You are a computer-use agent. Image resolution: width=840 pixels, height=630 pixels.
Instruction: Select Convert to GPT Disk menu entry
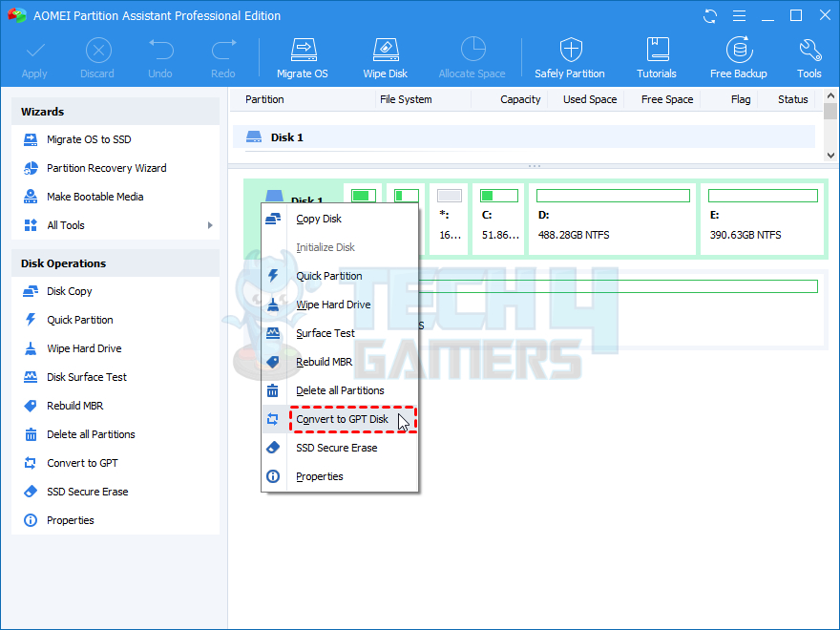[x=340, y=419]
